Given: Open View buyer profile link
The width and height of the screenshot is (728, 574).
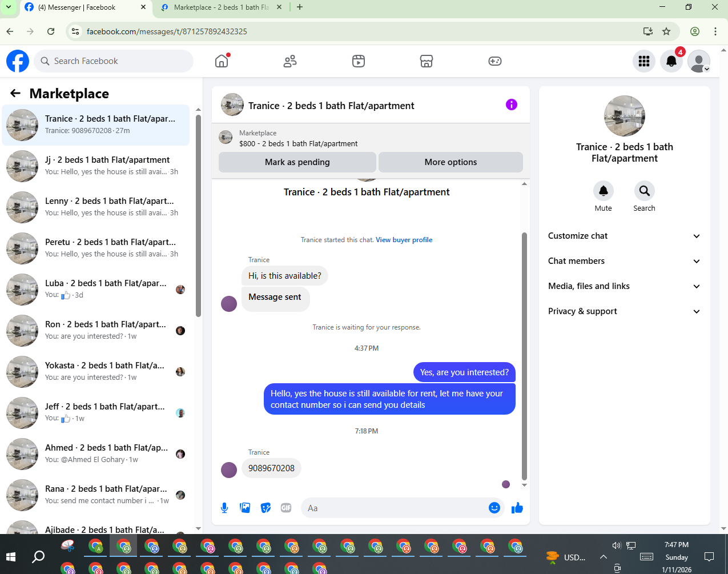Looking at the screenshot, I should [x=404, y=240].
